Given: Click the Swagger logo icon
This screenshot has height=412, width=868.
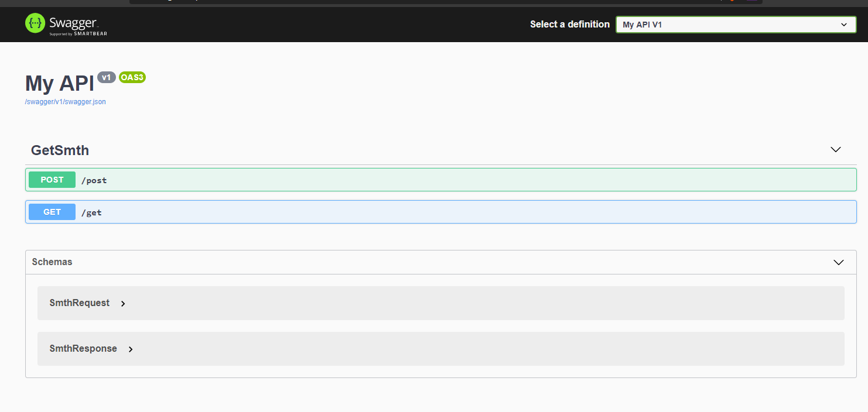Looking at the screenshot, I should click(35, 23).
